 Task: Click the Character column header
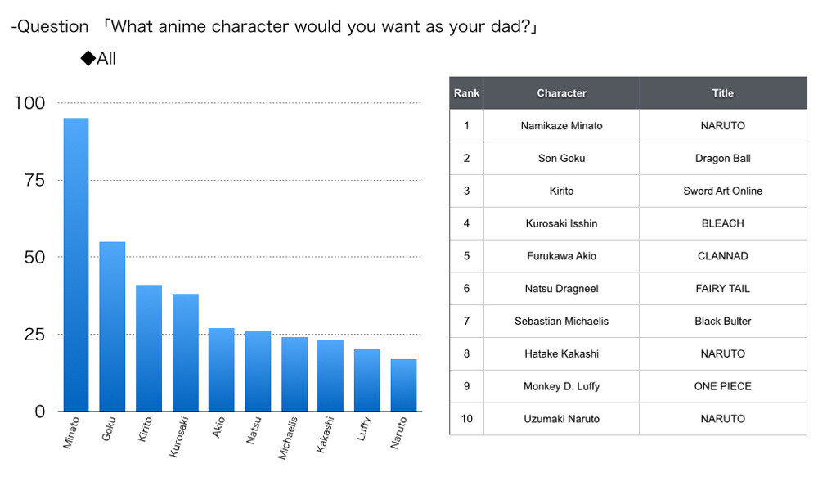[x=561, y=93]
